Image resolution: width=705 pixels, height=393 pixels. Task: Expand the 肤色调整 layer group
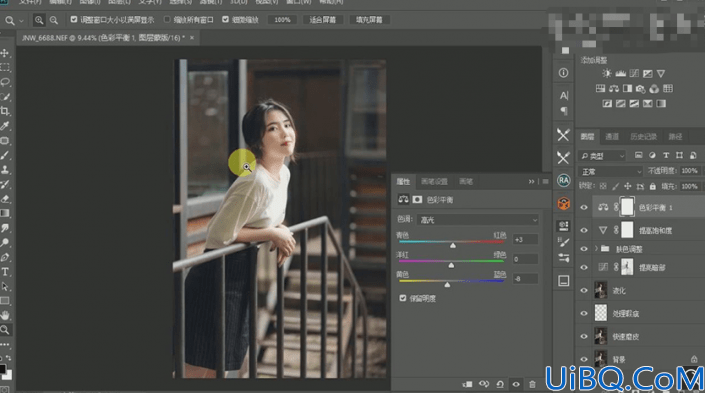596,249
